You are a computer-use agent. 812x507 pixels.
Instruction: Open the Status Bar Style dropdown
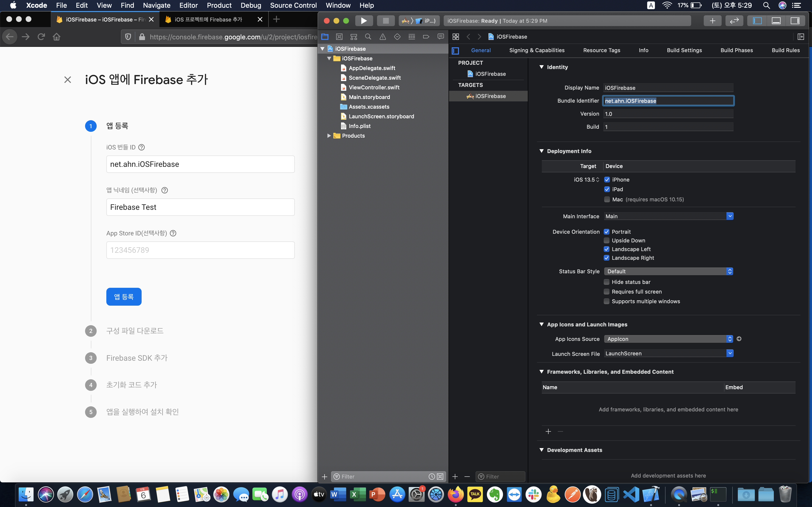click(x=668, y=271)
